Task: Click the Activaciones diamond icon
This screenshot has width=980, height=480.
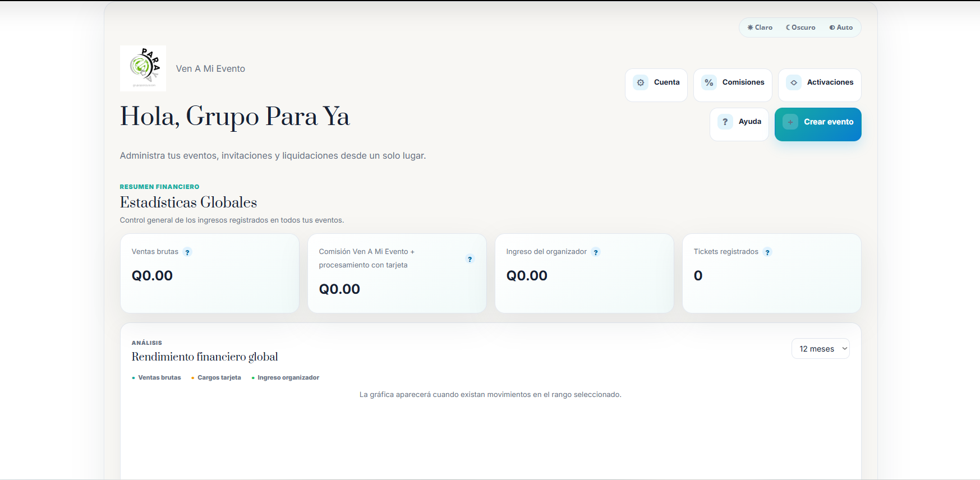Action: [794, 82]
